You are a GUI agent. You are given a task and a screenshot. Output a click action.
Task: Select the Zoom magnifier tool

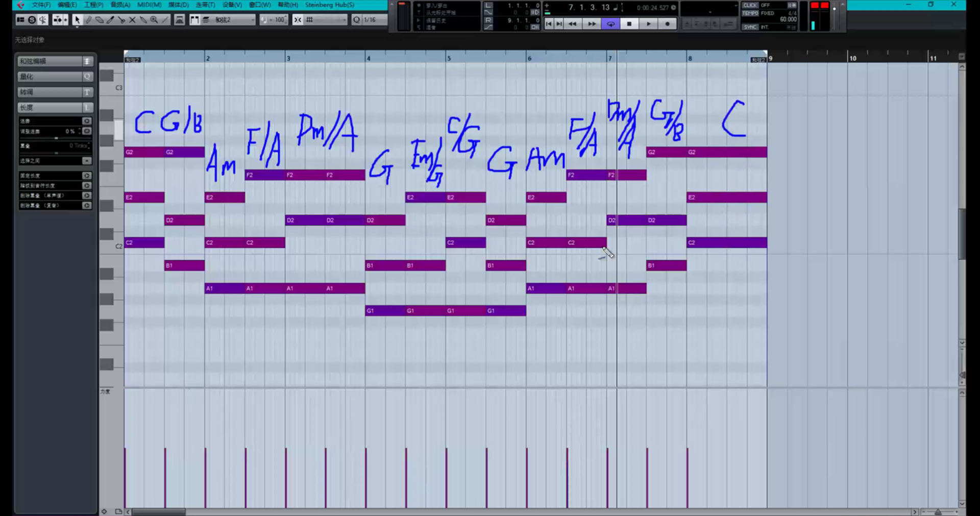pyautogui.click(x=154, y=20)
